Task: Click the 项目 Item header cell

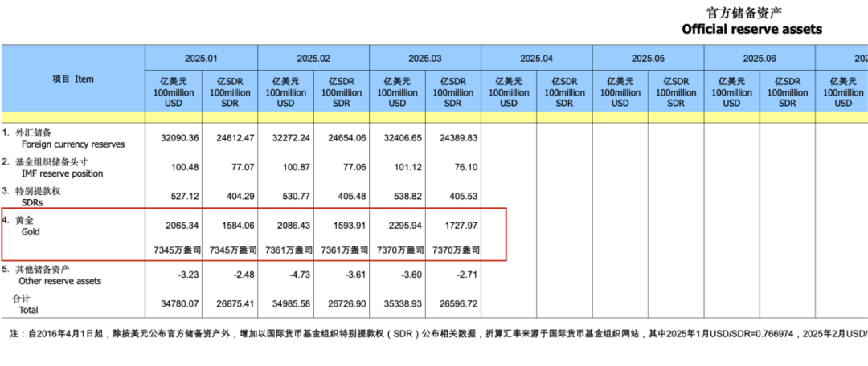Action: click(73, 79)
